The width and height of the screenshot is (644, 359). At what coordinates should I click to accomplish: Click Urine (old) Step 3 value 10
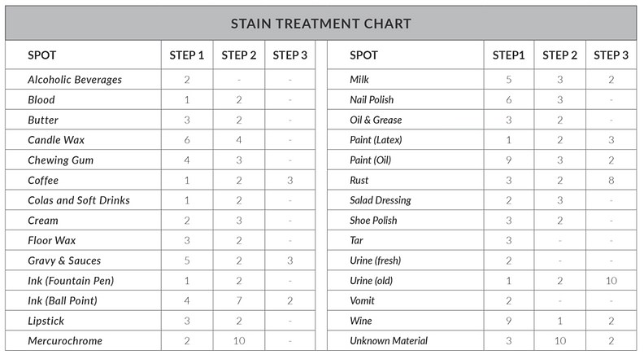tap(611, 281)
